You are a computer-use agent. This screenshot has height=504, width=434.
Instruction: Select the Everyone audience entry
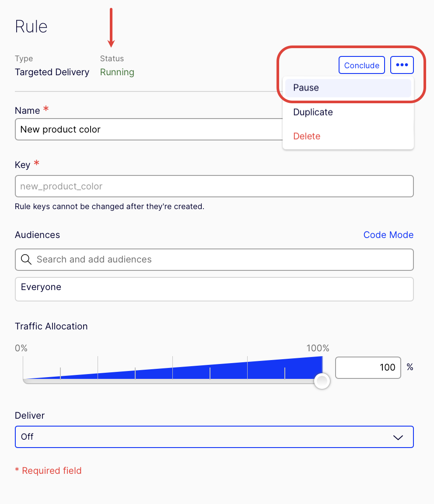click(41, 287)
